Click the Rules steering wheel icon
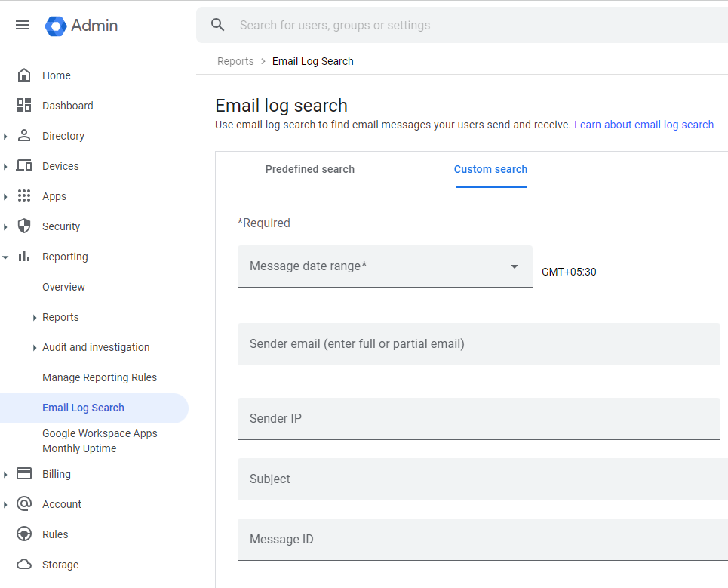Screen dimensions: 728x588 coord(24,534)
